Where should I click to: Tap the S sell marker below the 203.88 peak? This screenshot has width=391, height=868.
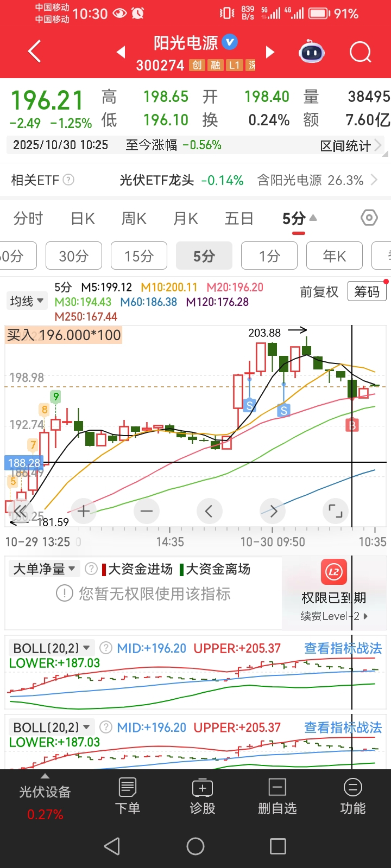[283, 410]
